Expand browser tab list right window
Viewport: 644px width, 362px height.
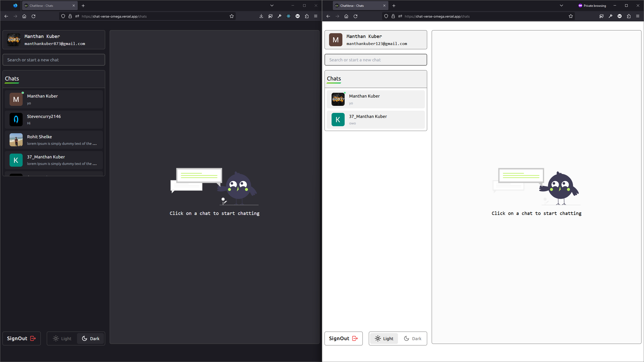point(561,5)
